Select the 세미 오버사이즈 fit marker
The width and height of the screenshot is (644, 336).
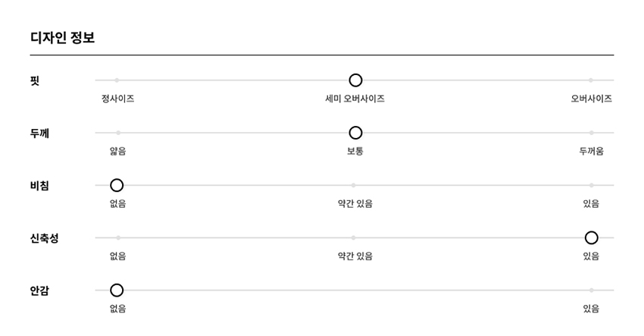tap(355, 80)
